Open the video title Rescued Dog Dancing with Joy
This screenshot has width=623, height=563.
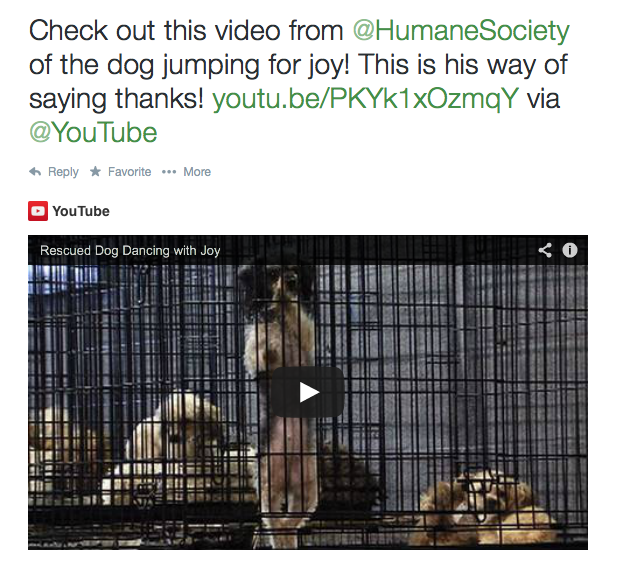tap(130, 250)
